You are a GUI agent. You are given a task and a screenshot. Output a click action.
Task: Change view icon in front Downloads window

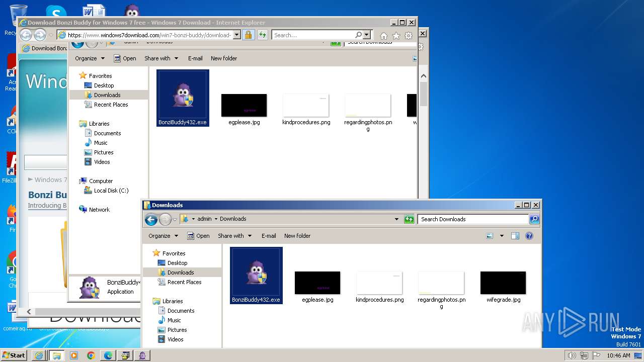[x=490, y=236]
